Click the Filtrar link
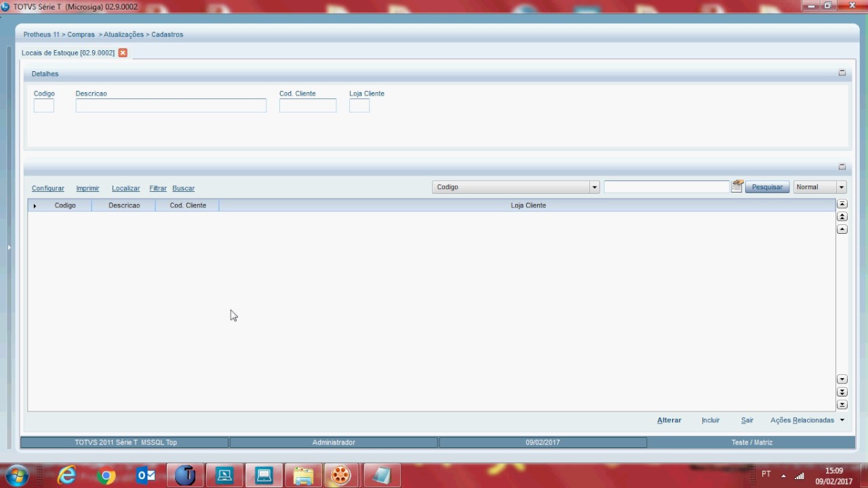The width and height of the screenshot is (868, 488). click(158, 188)
